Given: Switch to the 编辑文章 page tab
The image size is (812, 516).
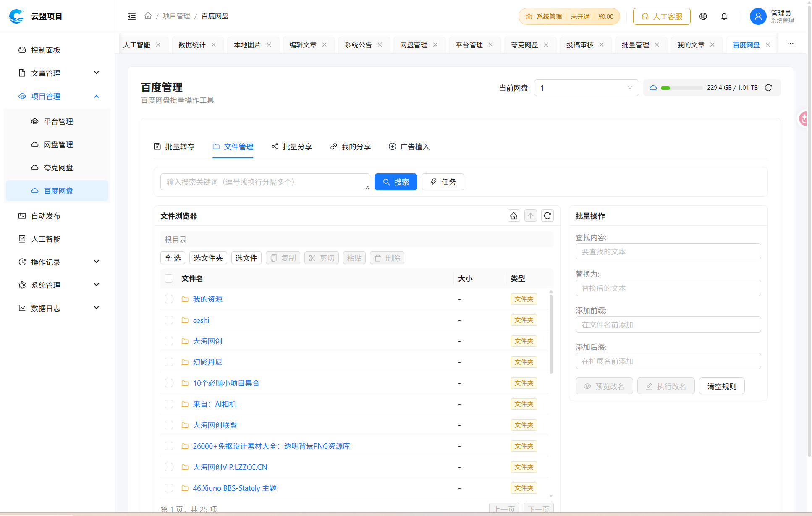Looking at the screenshot, I should (x=303, y=45).
